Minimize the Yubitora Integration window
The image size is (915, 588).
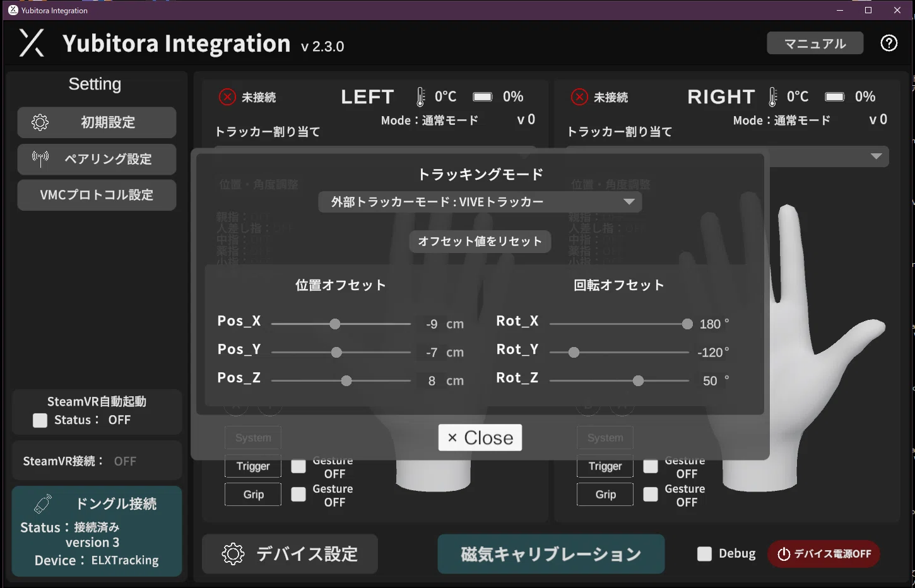840,10
